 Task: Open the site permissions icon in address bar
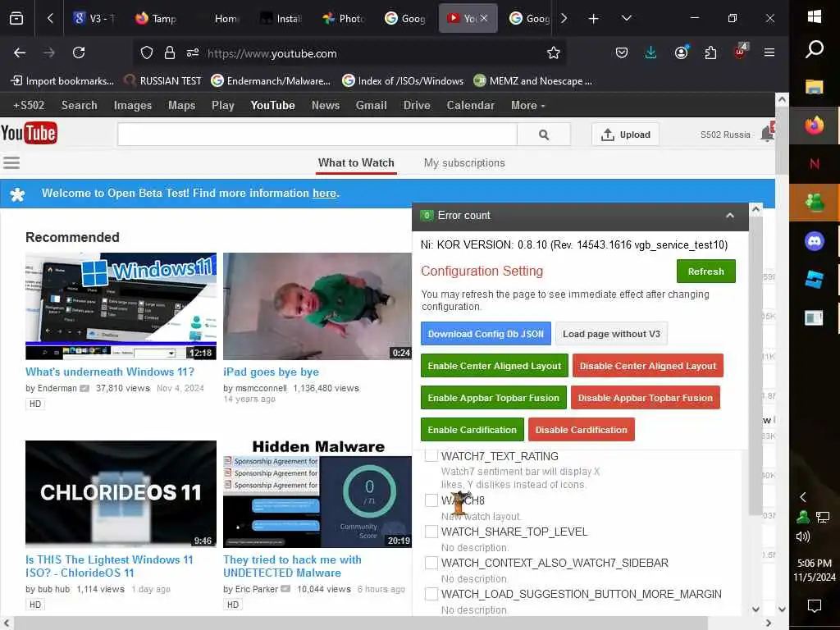[x=193, y=52]
